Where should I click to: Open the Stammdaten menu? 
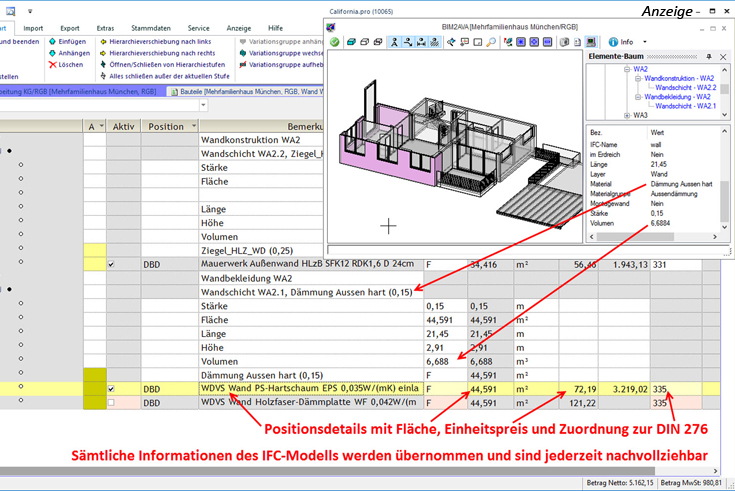pos(153,29)
